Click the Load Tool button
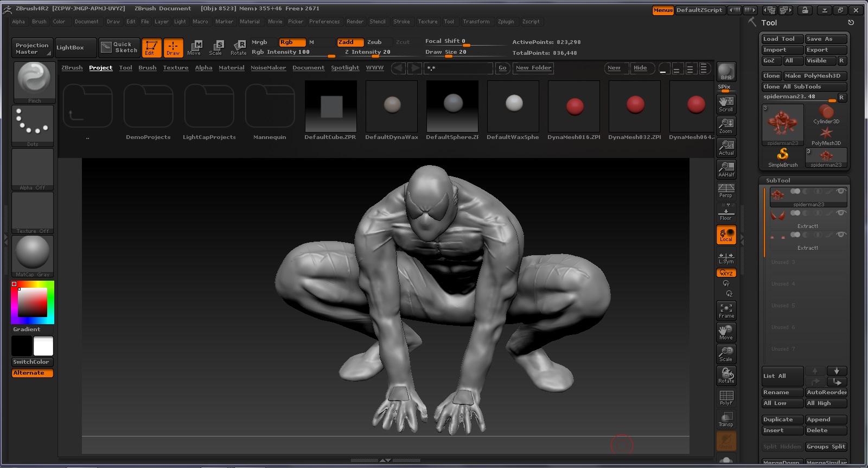 pyautogui.click(x=782, y=39)
